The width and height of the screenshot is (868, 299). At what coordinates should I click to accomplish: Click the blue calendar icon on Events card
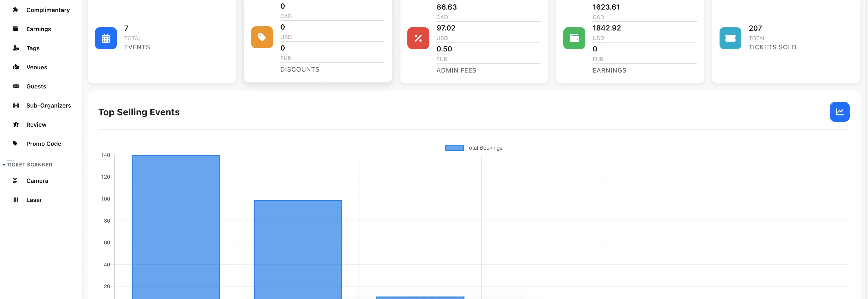106,38
